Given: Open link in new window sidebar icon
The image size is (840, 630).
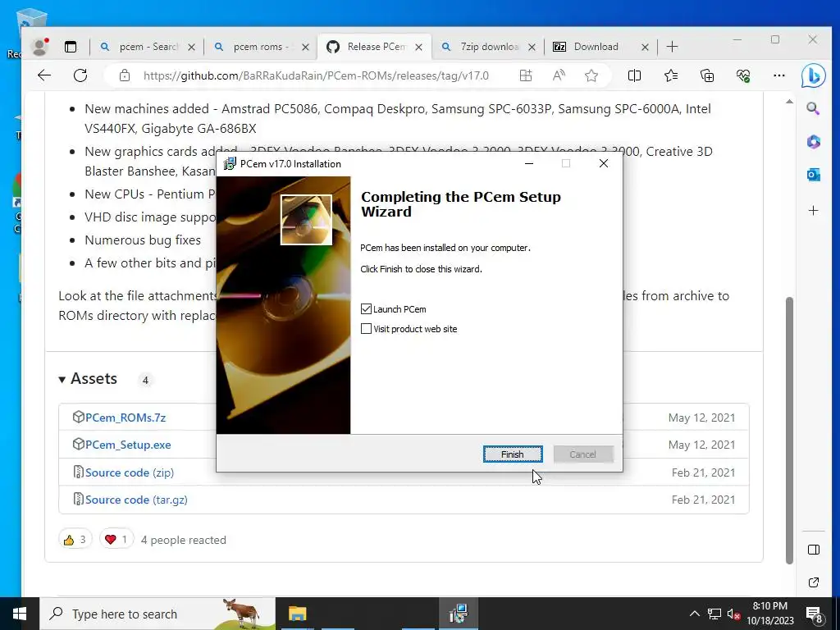Looking at the screenshot, I should pyautogui.click(x=813, y=582).
